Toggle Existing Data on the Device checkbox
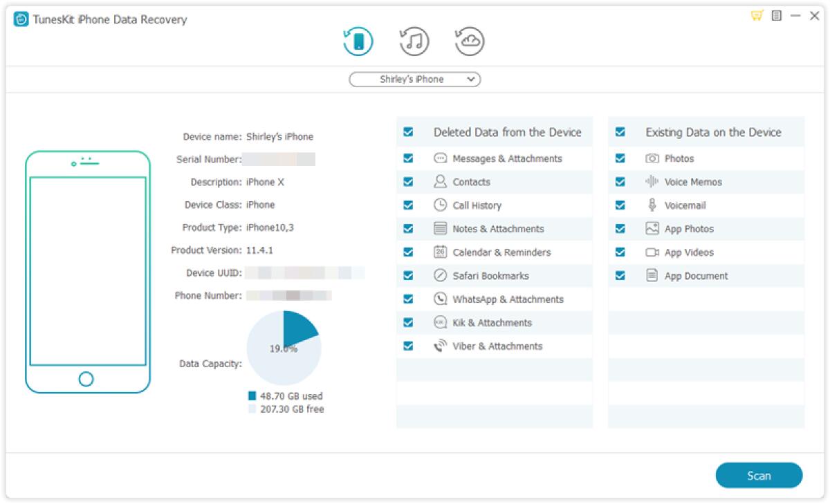Screen dimensions: 830x504 pos(620,132)
